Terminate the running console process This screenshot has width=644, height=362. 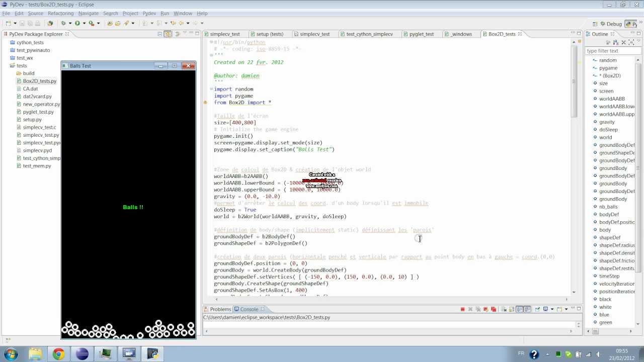click(x=463, y=309)
